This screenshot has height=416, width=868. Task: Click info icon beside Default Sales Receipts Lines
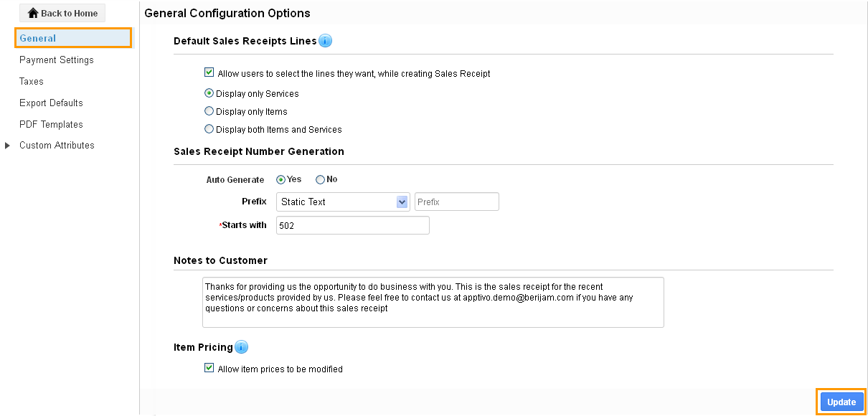click(x=325, y=41)
